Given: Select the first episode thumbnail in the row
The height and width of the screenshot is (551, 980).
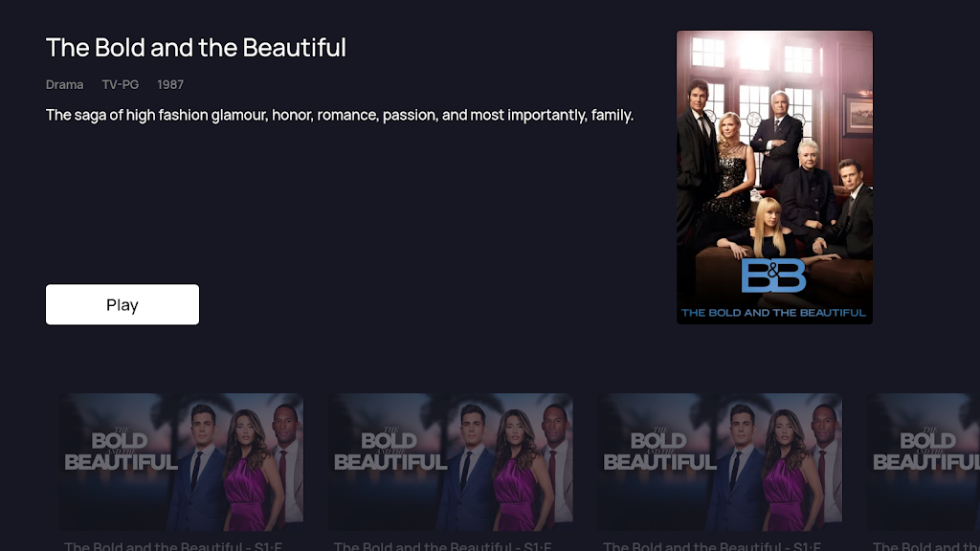Looking at the screenshot, I should click(181, 462).
